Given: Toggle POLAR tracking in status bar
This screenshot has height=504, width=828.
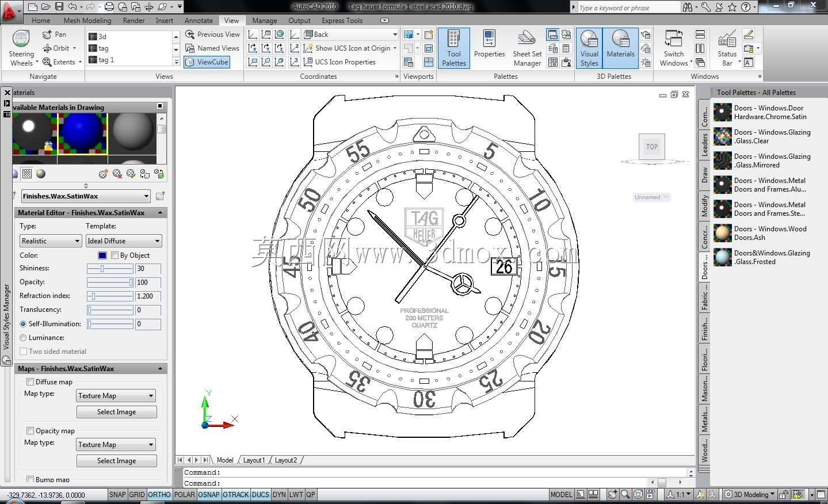Looking at the screenshot, I should click(x=185, y=494).
